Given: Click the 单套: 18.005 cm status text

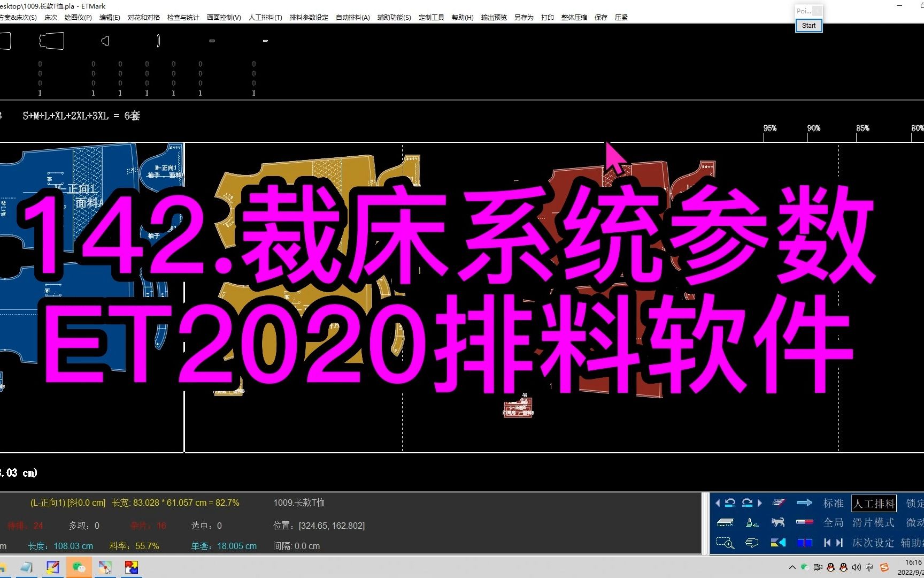Looking at the screenshot, I should [x=224, y=546].
